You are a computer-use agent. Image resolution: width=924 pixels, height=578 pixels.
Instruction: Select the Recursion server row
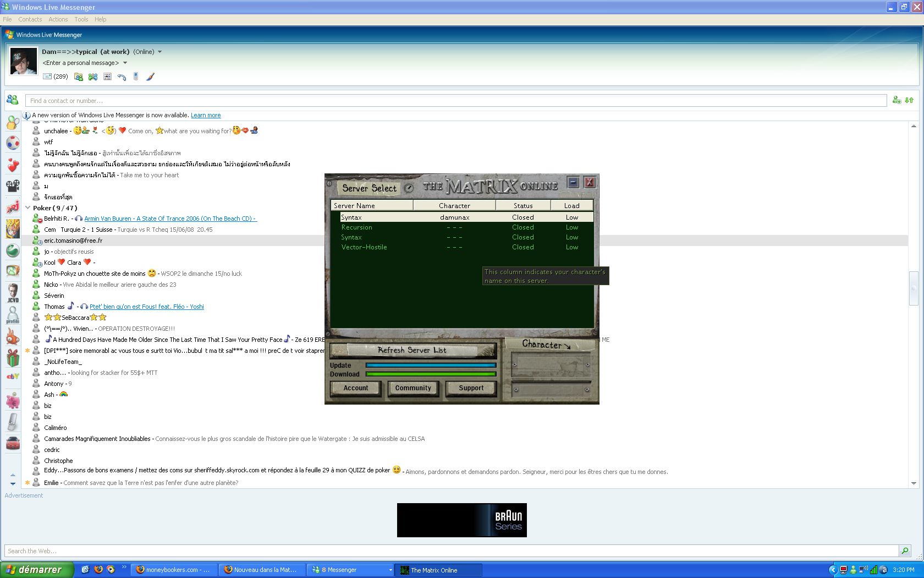pyautogui.click(x=466, y=227)
